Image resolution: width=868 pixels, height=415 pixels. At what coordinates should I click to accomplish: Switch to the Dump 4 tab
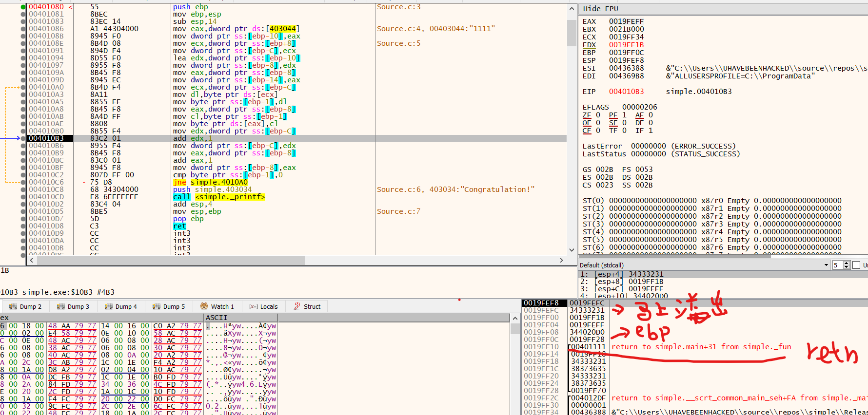click(x=120, y=306)
